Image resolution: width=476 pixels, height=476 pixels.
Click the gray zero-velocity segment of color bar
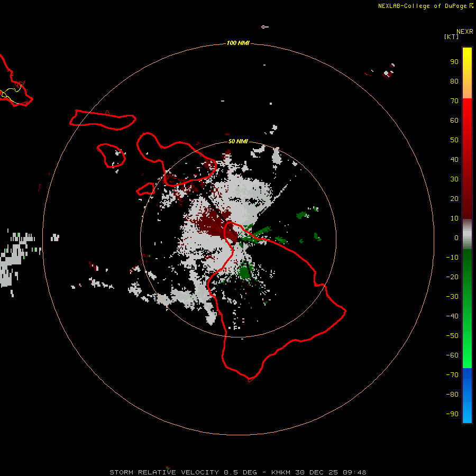coord(467,234)
